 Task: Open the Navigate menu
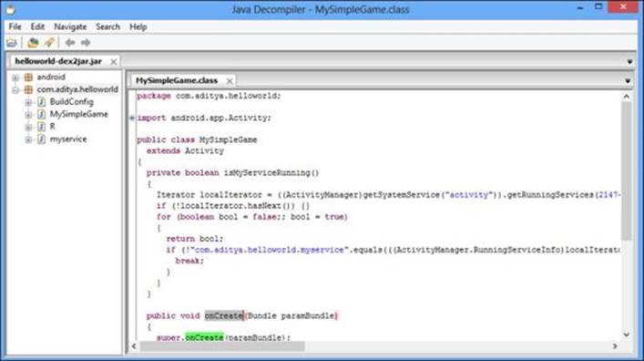click(x=70, y=26)
